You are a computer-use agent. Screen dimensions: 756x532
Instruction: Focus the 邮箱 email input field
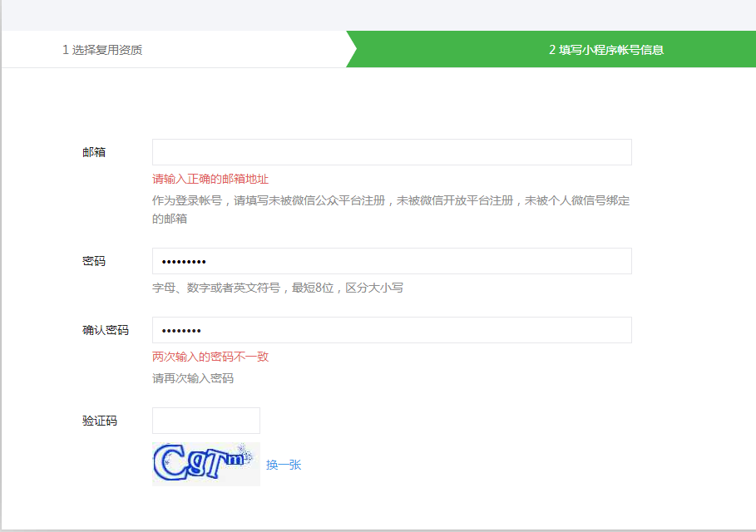click(x=392, y=152)
